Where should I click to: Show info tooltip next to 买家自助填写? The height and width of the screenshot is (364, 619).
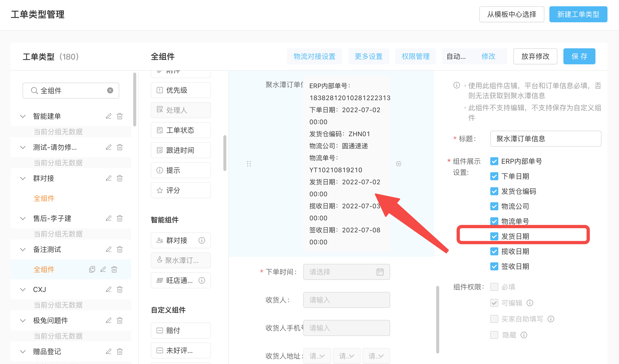coord(551,319)
